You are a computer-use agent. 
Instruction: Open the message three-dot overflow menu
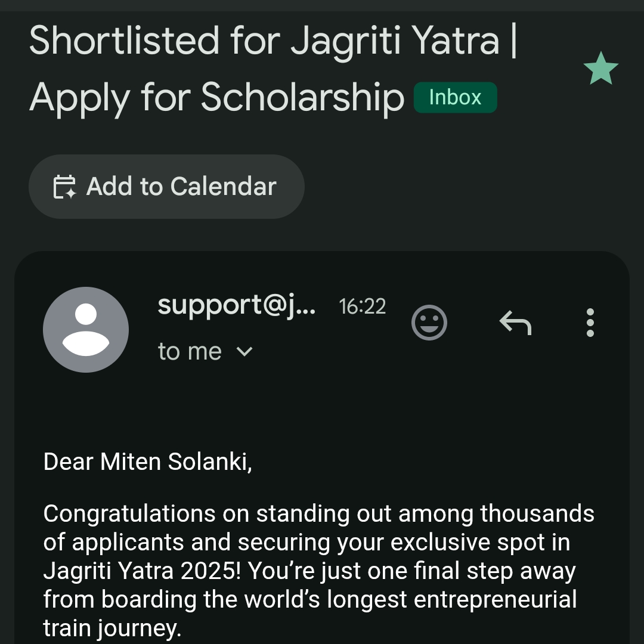590,323
